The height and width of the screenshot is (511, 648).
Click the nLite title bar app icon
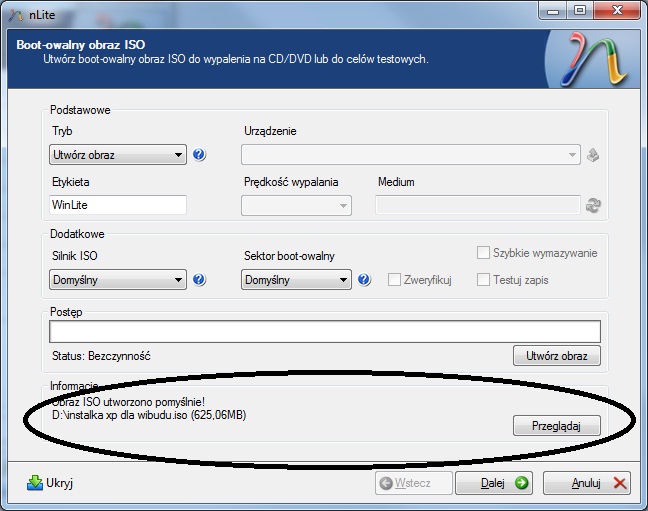point(16,15)
